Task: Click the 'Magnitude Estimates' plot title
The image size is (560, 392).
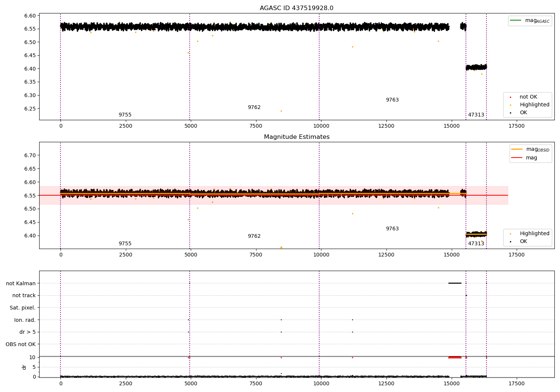Action: 296,137
